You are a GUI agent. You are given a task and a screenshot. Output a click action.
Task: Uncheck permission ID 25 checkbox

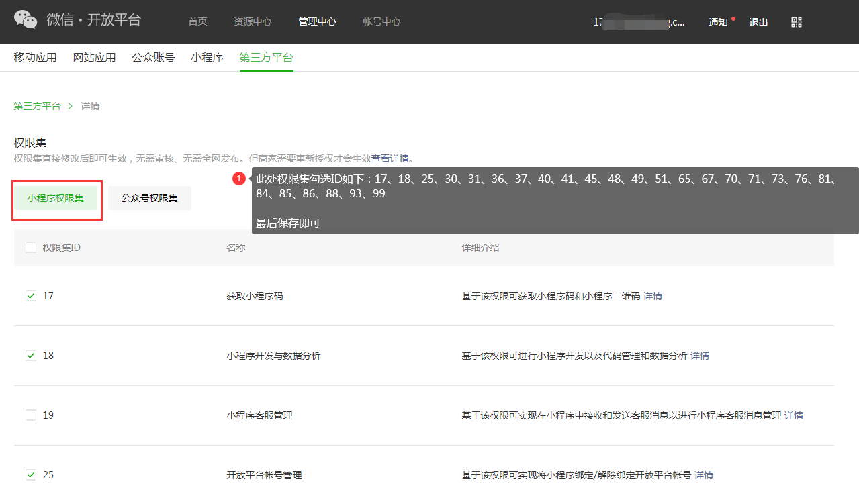(x=31, y=474)
